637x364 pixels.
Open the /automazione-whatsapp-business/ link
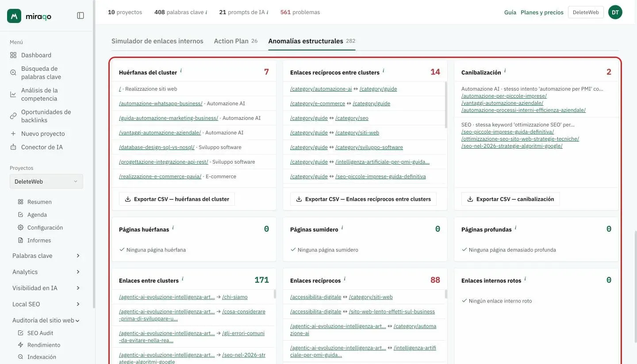[x=161, y=103]
